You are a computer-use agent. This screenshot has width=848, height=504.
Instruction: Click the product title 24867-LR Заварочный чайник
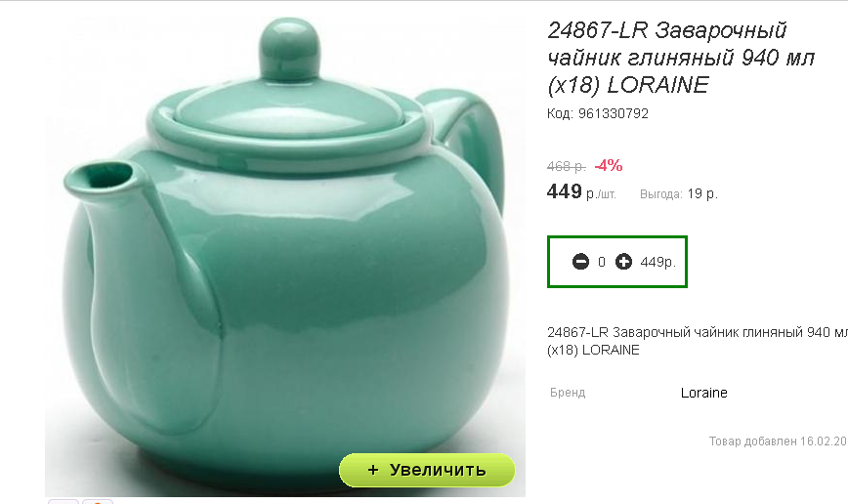(x=682, y=57)
